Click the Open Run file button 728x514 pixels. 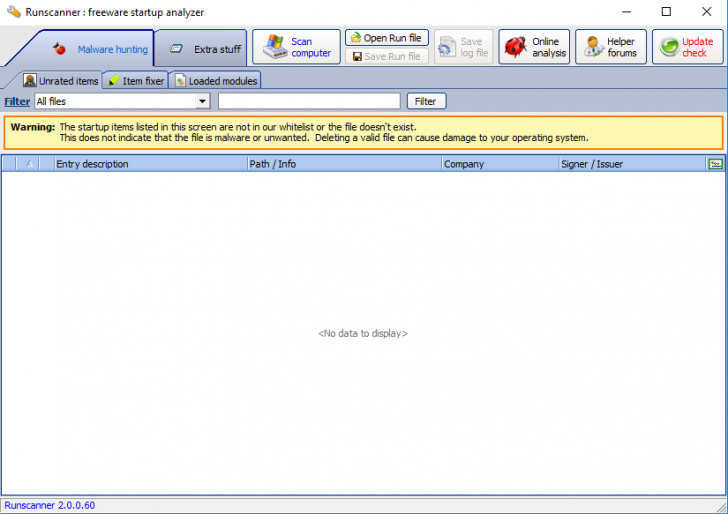(x=387, y=38)
